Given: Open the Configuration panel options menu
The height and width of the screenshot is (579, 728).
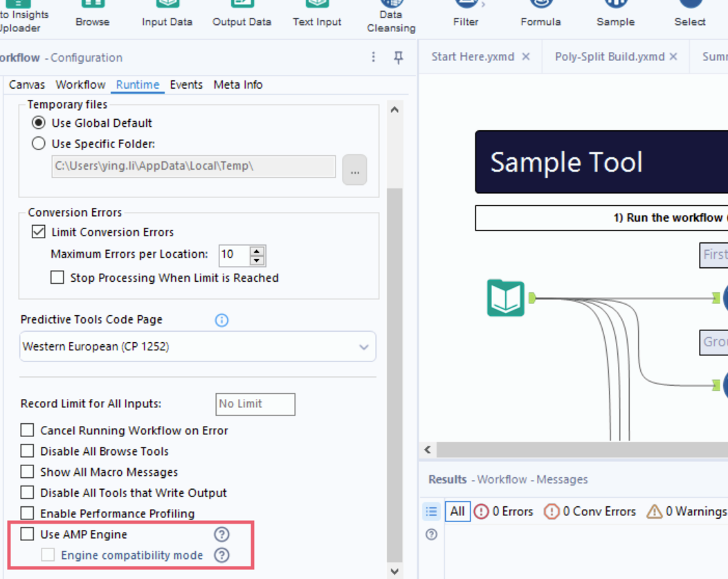Looking at the screenshot, I should 373,57.
